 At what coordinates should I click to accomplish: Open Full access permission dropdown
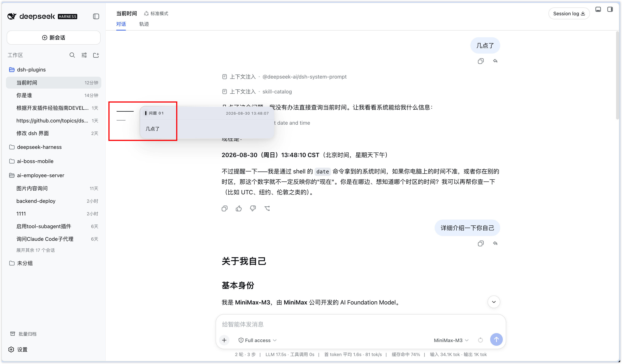[257, 341]
